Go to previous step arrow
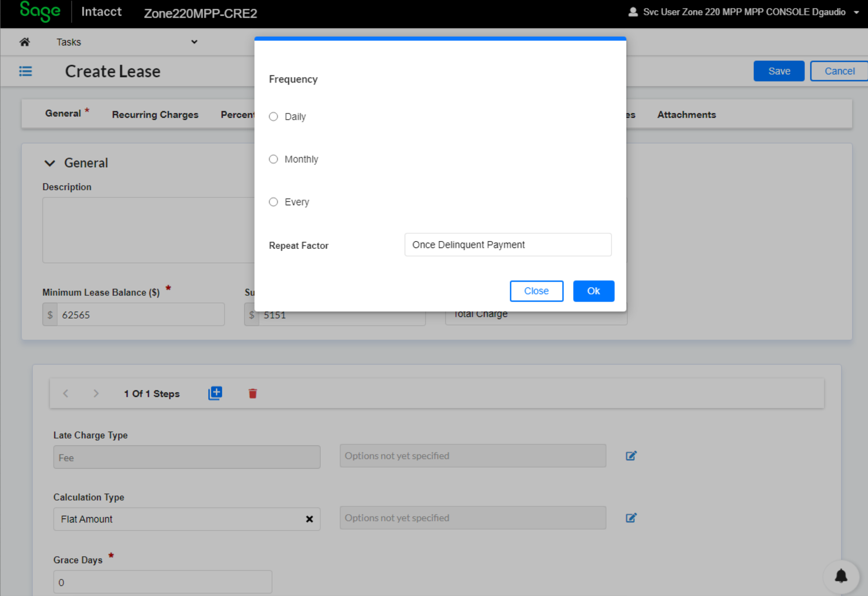Viewport: 868px width, 596px height. [66, 393]
